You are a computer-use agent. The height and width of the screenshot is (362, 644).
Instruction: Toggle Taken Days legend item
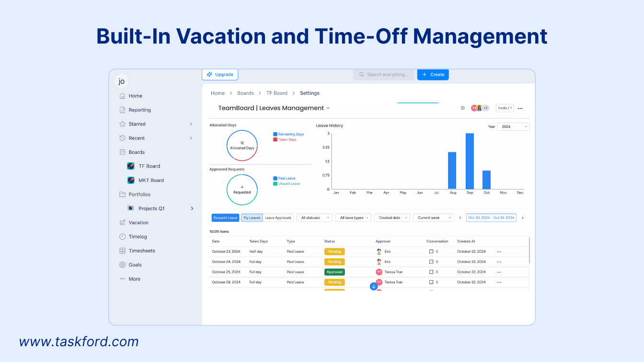click(287, 139)
